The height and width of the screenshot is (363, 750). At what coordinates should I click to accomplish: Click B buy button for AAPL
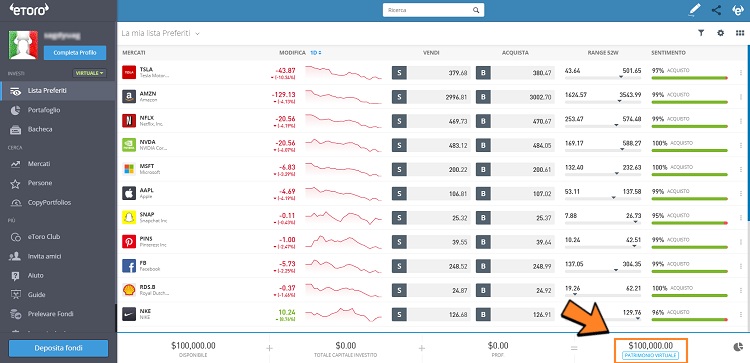tap(483, 193)
